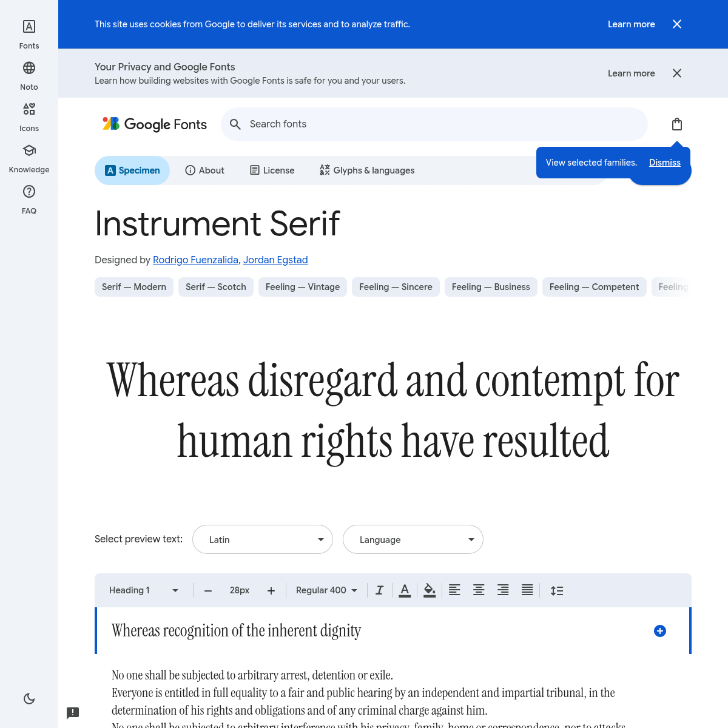Click the blue add block plus icon

[x=660, y=631]
